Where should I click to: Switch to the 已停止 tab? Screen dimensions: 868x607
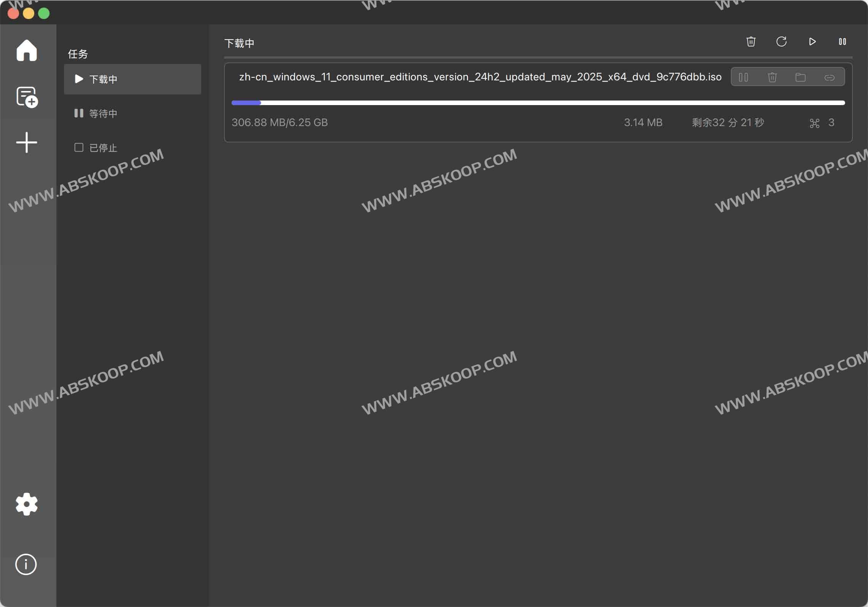pos(103,148)
